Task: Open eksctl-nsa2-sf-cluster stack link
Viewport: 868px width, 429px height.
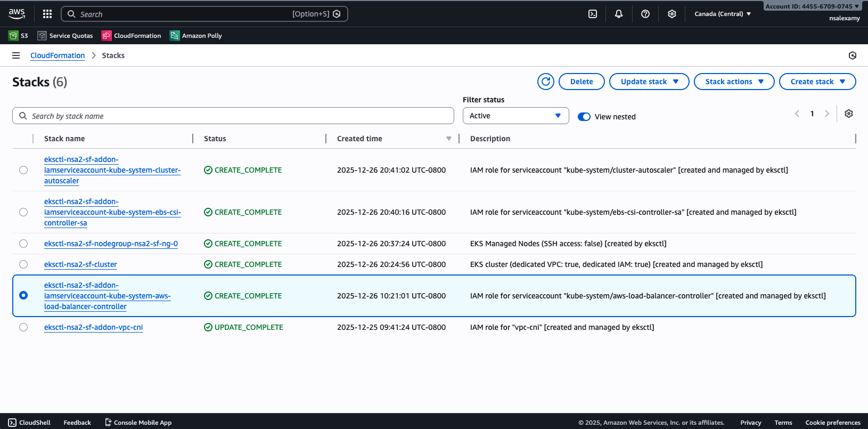Action: tap(80, 264)
